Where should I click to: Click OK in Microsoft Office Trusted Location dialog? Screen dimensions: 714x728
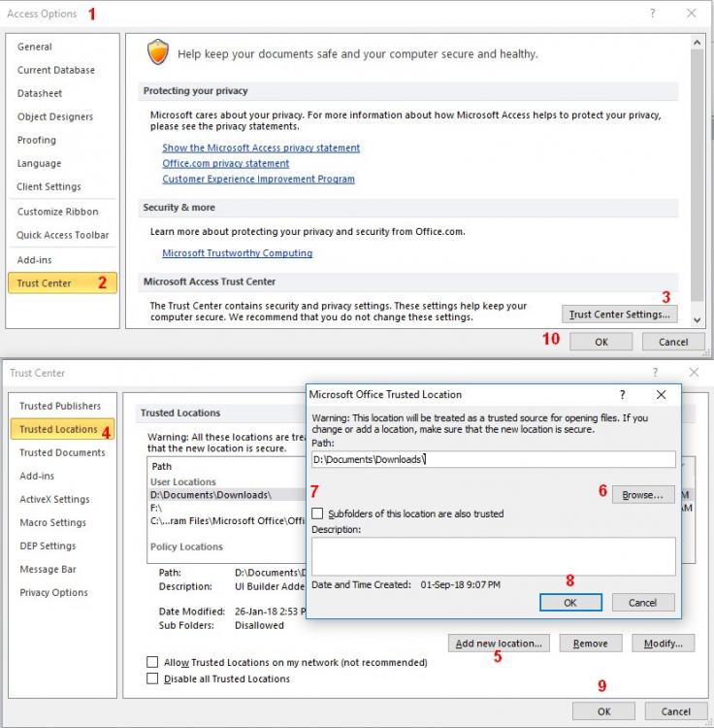[x=570, y=603]
